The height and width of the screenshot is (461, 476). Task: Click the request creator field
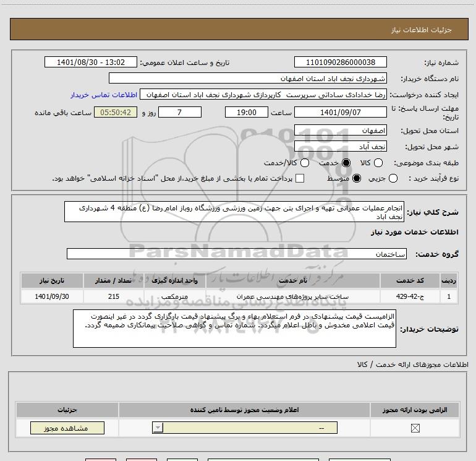coord(263,95)
